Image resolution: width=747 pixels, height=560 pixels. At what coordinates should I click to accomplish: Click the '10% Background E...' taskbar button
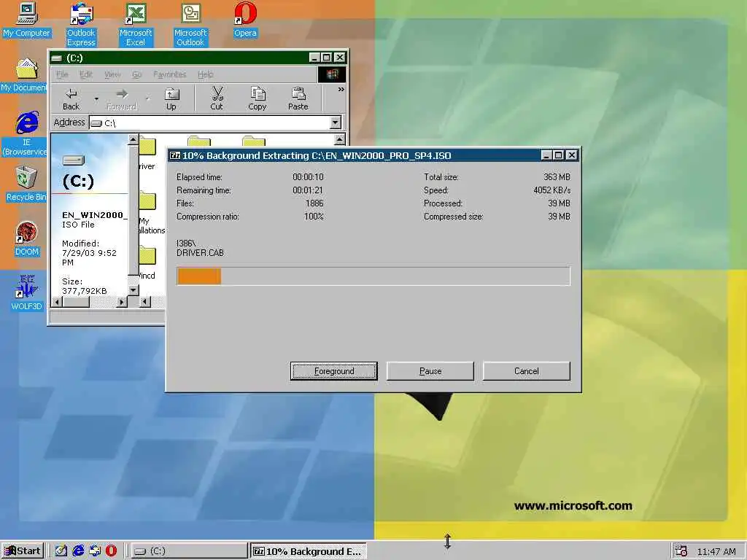[x=309, y=551]
